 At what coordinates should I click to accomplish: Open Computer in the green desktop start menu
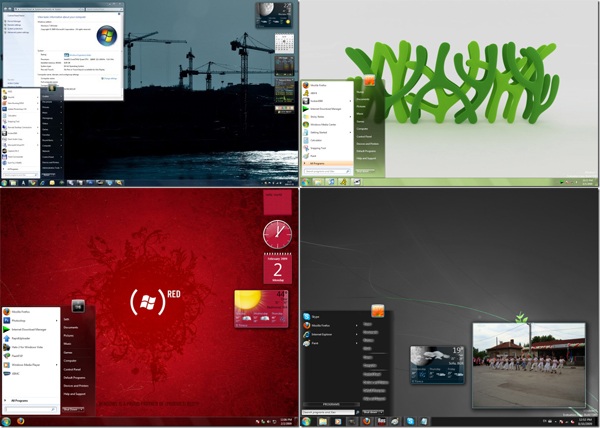tap(362, 129)
